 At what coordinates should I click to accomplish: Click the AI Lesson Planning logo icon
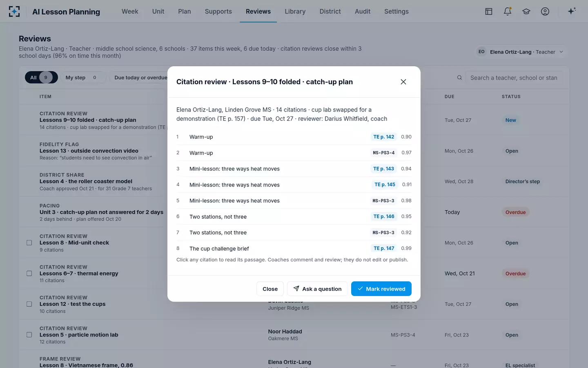14,11
